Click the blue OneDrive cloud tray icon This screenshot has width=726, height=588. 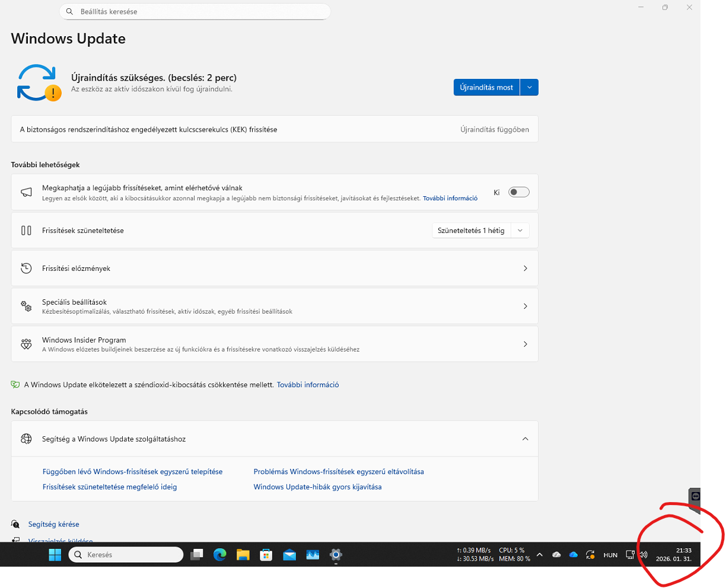coord(574,555)
